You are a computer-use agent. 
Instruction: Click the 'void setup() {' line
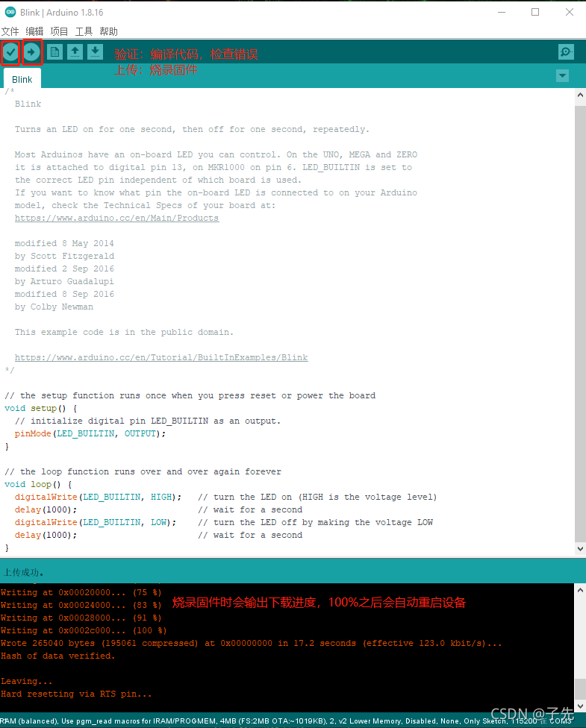[x=41, y=408]
